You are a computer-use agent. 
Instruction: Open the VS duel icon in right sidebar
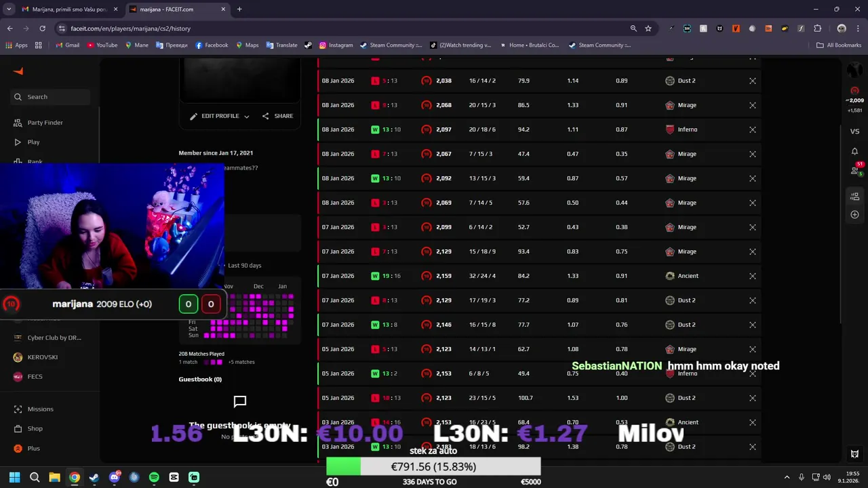(x=854, y=131)
